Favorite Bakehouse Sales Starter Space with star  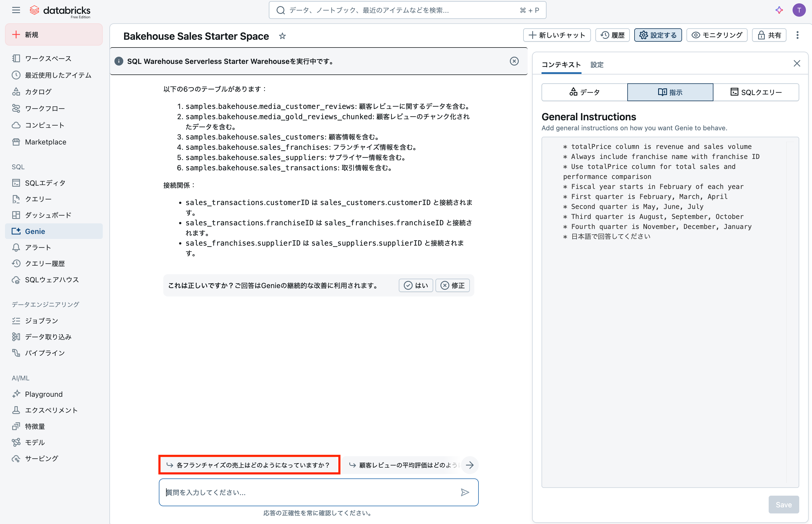(x=282, y=36)
